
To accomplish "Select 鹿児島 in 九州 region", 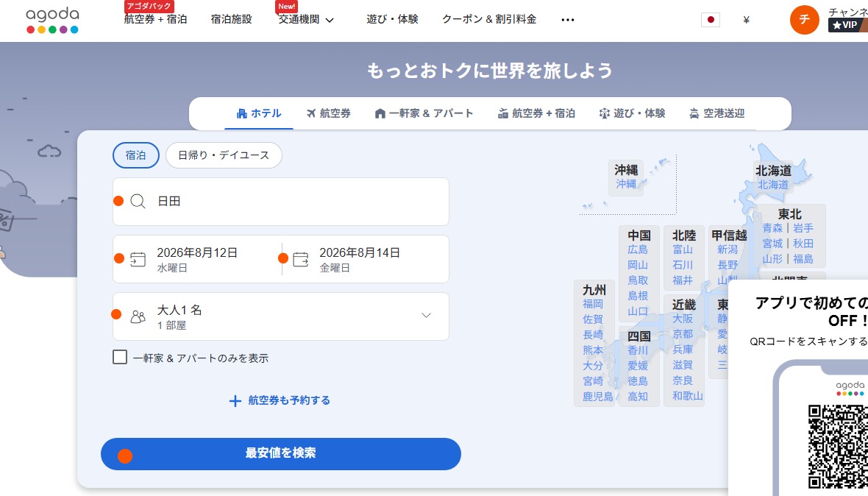I will point(598,397).
